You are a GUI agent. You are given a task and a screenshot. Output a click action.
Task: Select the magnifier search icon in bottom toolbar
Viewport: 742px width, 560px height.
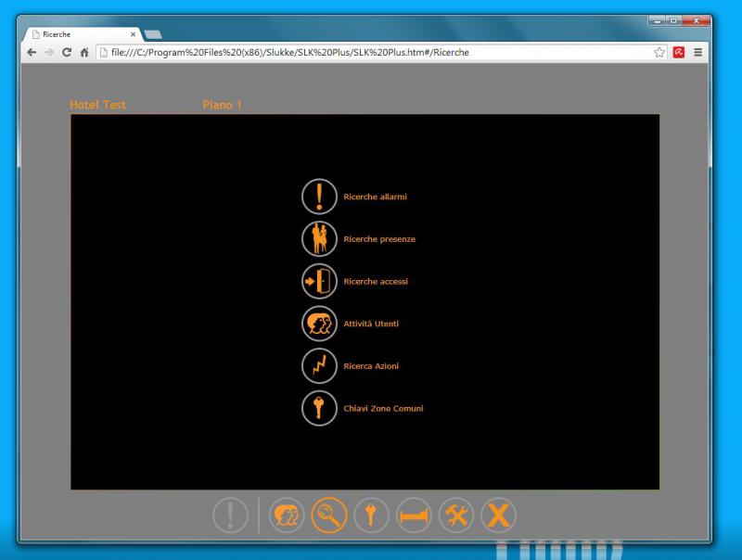[x=329, y=515]
